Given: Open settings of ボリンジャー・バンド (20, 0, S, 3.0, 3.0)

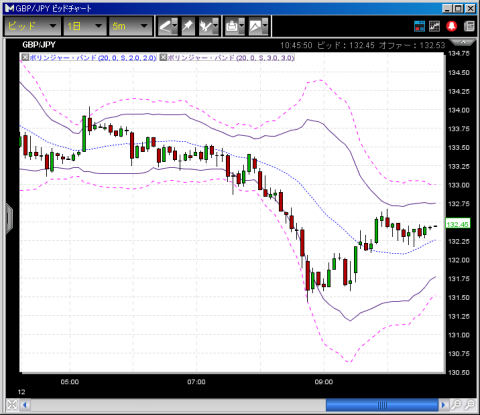Looking at the screenshot, I should coord(231,58).
